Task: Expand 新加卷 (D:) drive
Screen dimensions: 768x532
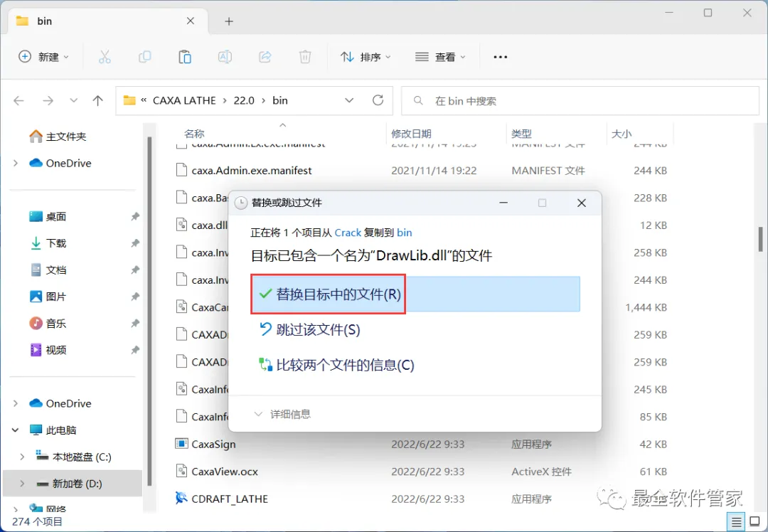Action: point(22,484)
